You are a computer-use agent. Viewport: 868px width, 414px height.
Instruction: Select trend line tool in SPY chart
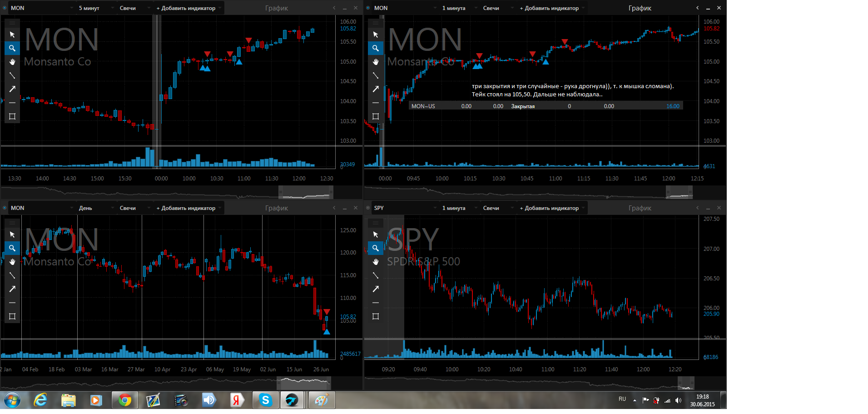(376, 275)
